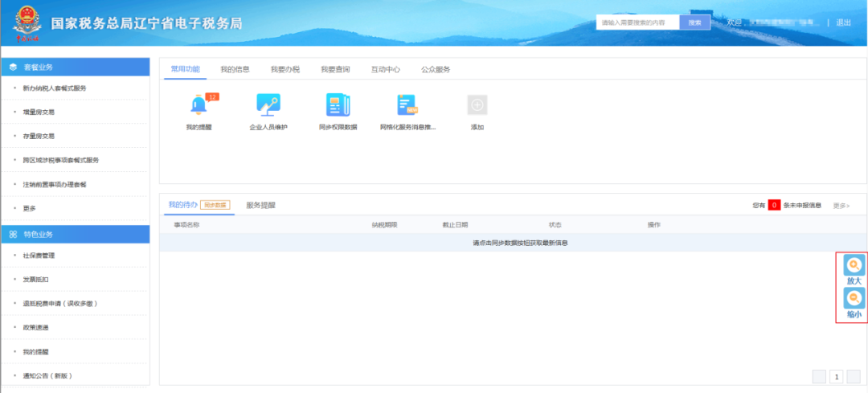Click the 国家税务总局辽宁省电子税务局 title

point(147,24)
